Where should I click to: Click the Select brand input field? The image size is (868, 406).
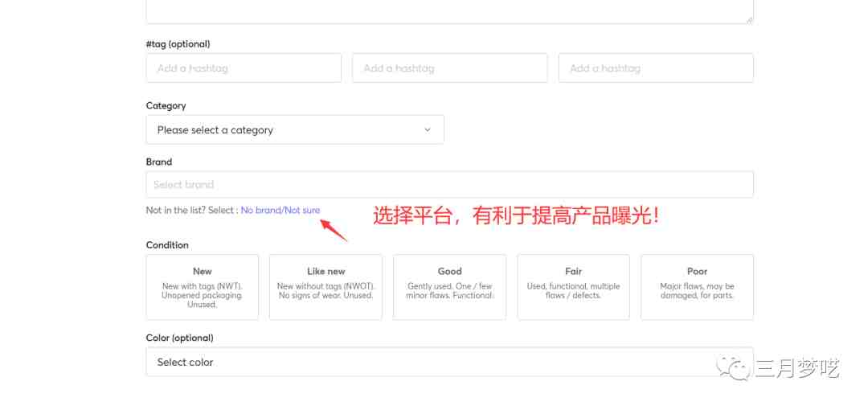(x=449, y=184)
